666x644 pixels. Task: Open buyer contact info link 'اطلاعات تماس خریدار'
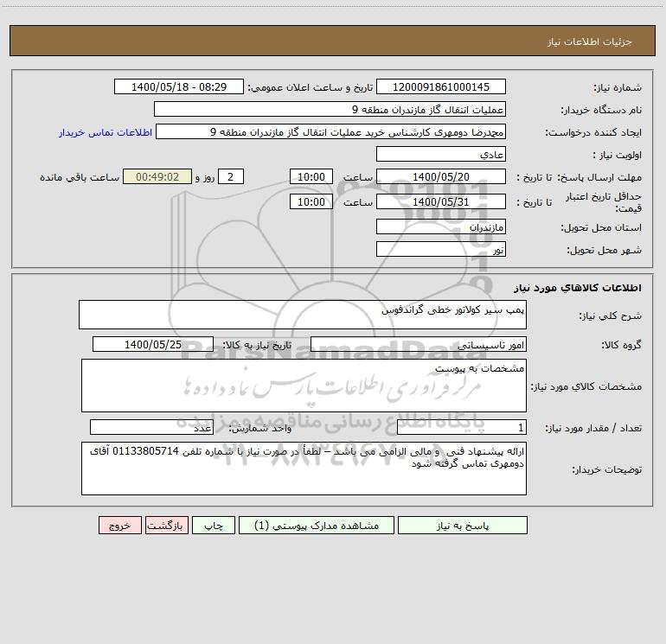click(106, 132)
